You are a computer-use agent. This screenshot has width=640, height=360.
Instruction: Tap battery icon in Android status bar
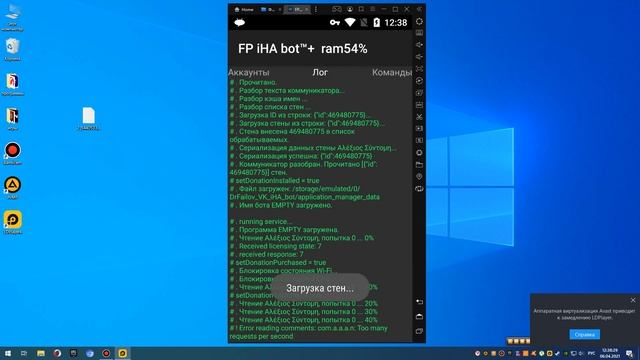tap(377, 22)
